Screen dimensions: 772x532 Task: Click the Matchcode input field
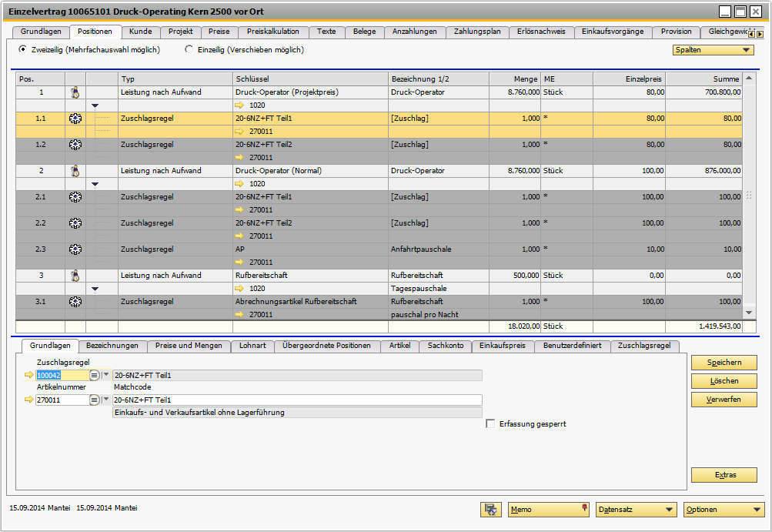coord(296,400)
